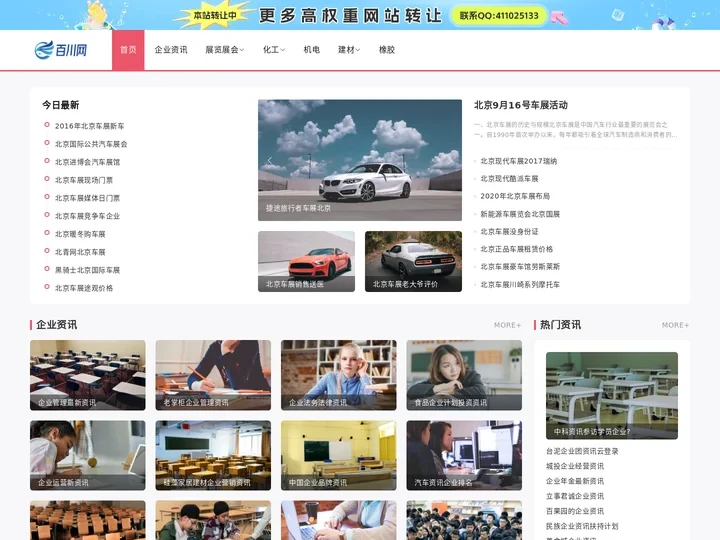Click MORE+ beside 热门资讯 heading
This screenshot has height=540, width=720.
[675, 325]
